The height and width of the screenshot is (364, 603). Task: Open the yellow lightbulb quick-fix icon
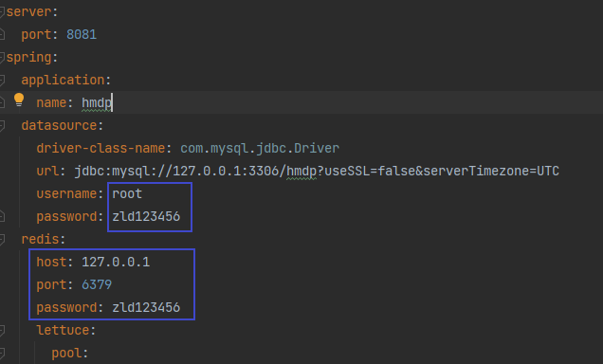point(18,100)
